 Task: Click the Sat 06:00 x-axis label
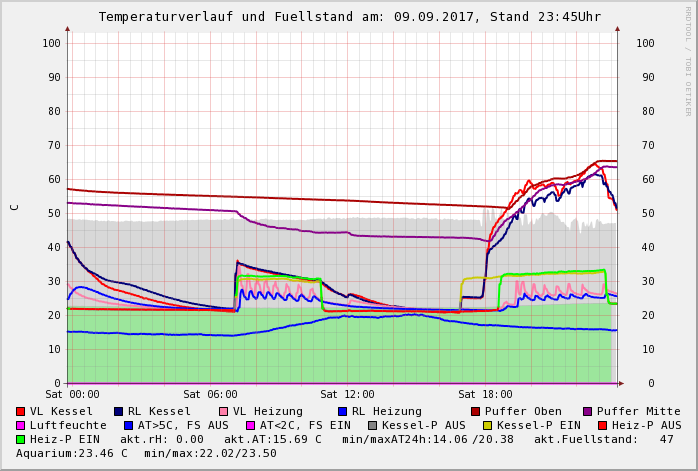coord(210,395)
